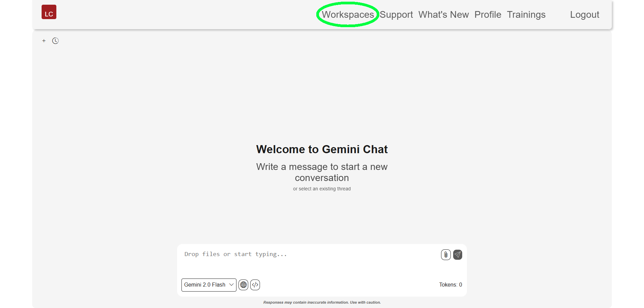Screen dimensions: 644x308
Task: Open chat history clock icon
Action: 55,41
